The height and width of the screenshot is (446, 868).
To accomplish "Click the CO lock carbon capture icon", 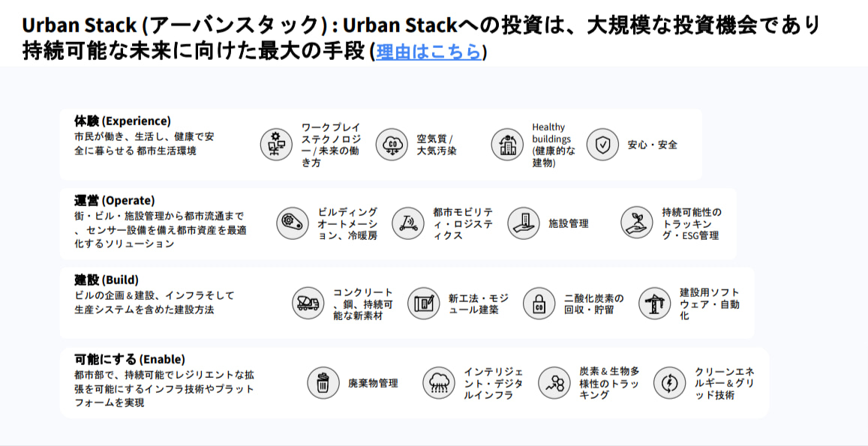I will 539,304.
